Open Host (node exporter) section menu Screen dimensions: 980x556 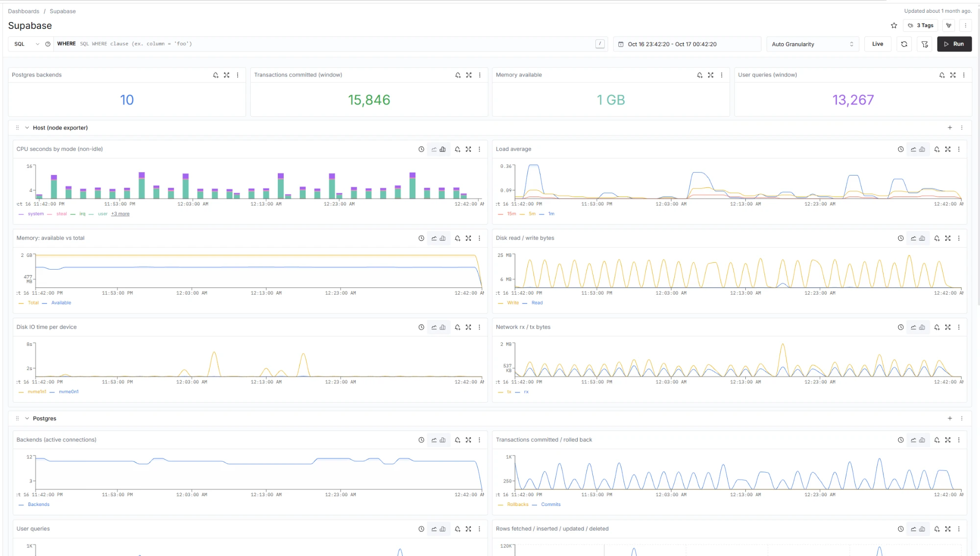click(962, 128)
